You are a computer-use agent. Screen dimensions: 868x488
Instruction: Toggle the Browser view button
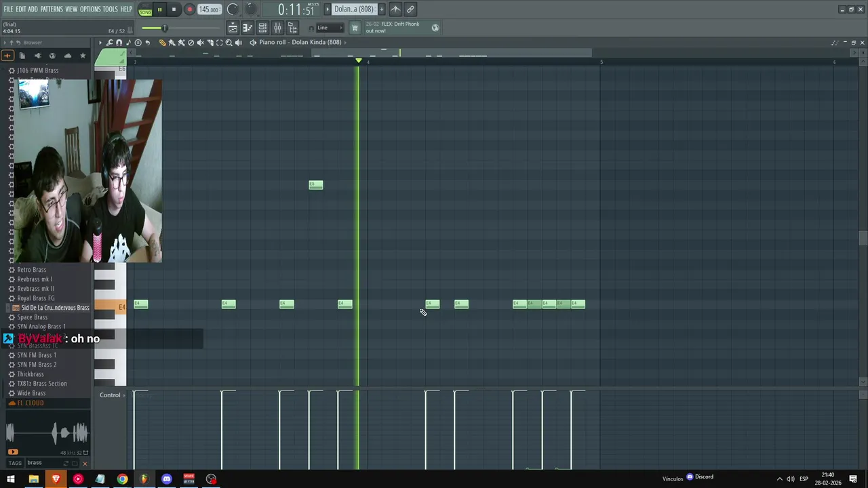click(292, 28)
